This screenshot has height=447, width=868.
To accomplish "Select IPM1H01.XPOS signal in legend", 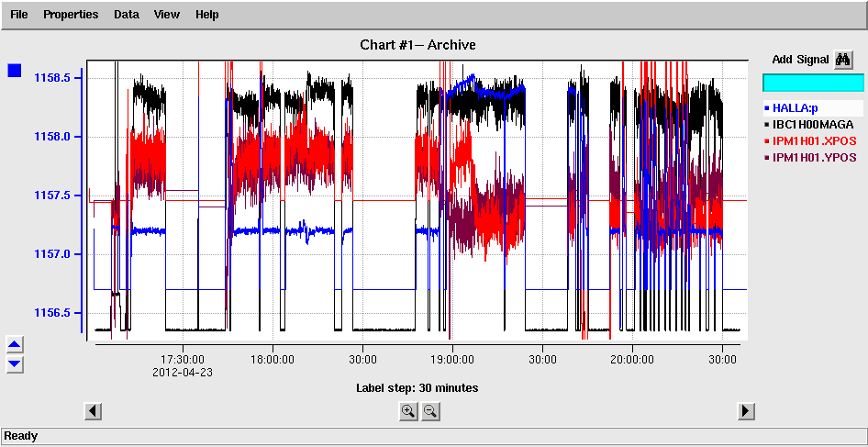I will click(813, 141).
